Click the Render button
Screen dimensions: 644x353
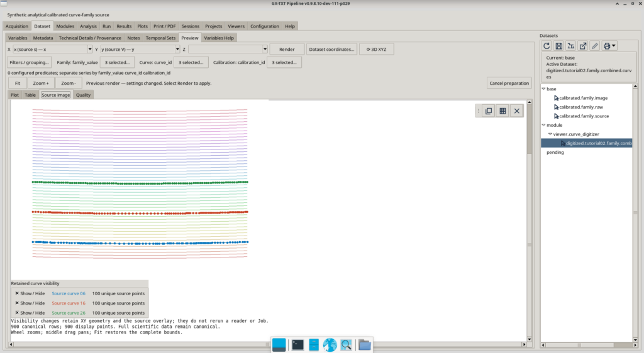click(287, 49)
